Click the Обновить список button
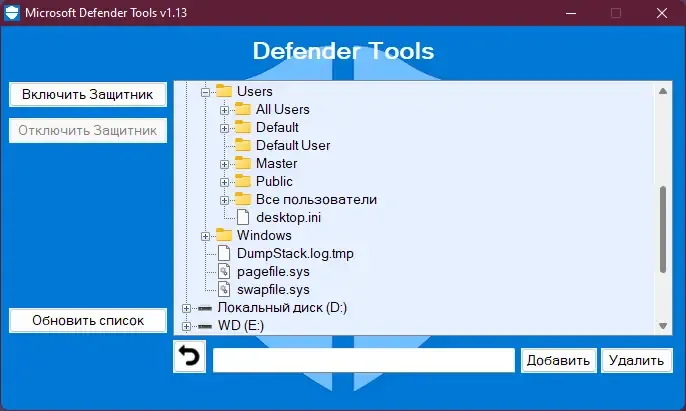This screenshot has width=686, height=411. (x=88, y=320)
